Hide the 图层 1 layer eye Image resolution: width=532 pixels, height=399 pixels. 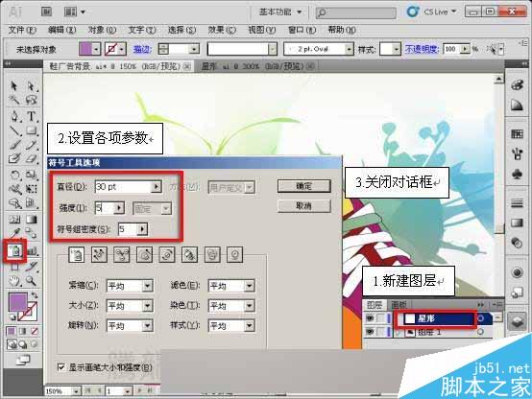click(x=370, y=332)
